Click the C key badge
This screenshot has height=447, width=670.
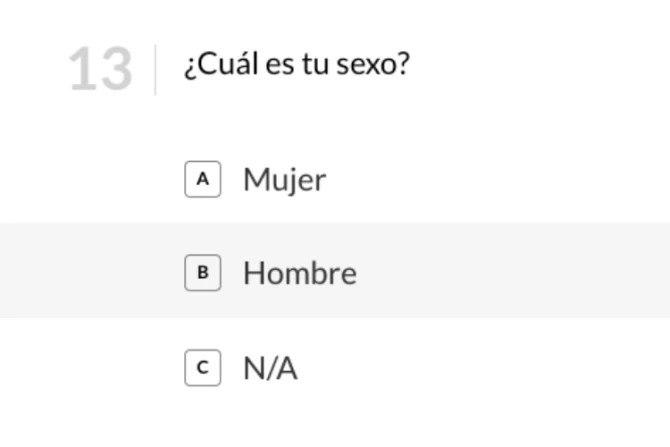point(203,368)
